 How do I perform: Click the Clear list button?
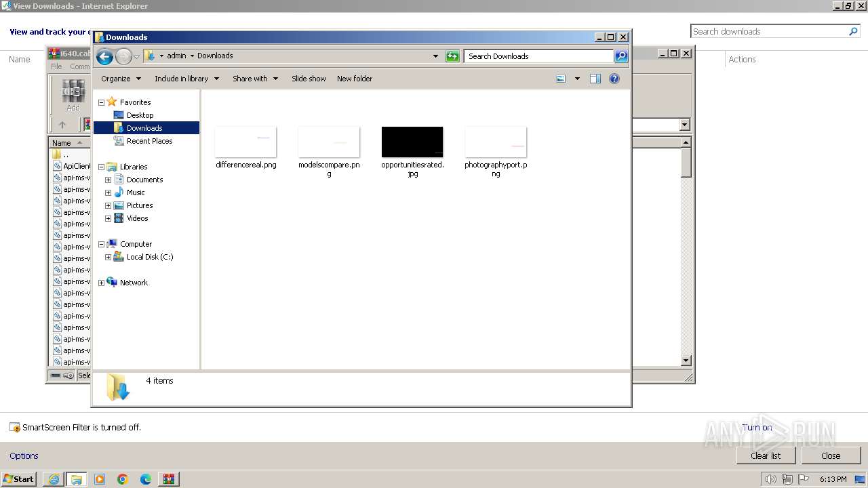766,455
